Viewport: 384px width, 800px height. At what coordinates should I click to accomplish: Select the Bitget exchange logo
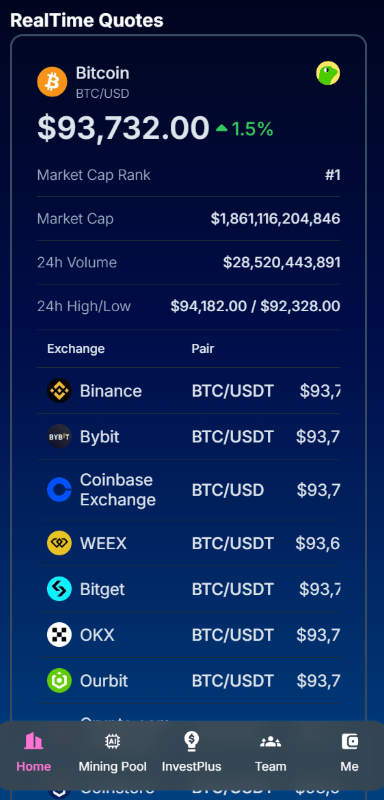coord(59,589)
